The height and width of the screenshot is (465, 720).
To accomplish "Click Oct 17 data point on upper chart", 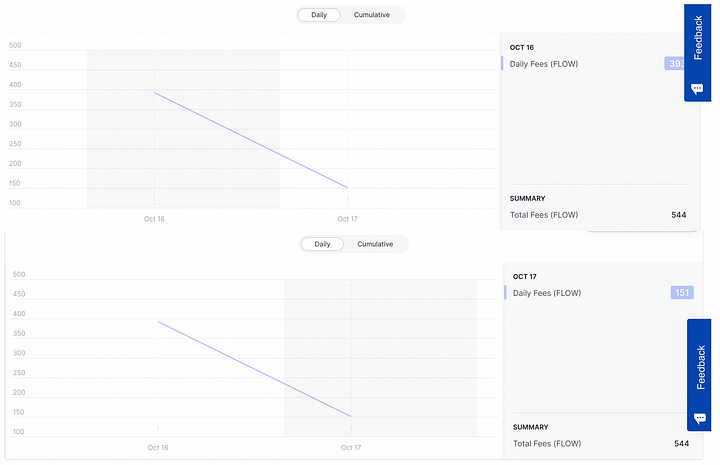I will 348,187.
